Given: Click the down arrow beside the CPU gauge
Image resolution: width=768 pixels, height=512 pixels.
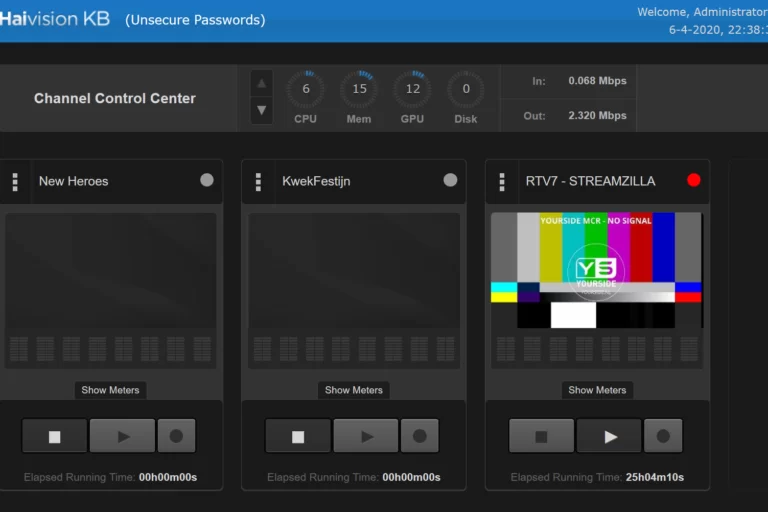Looking at the screenshot, I should (x=262, y=110).
